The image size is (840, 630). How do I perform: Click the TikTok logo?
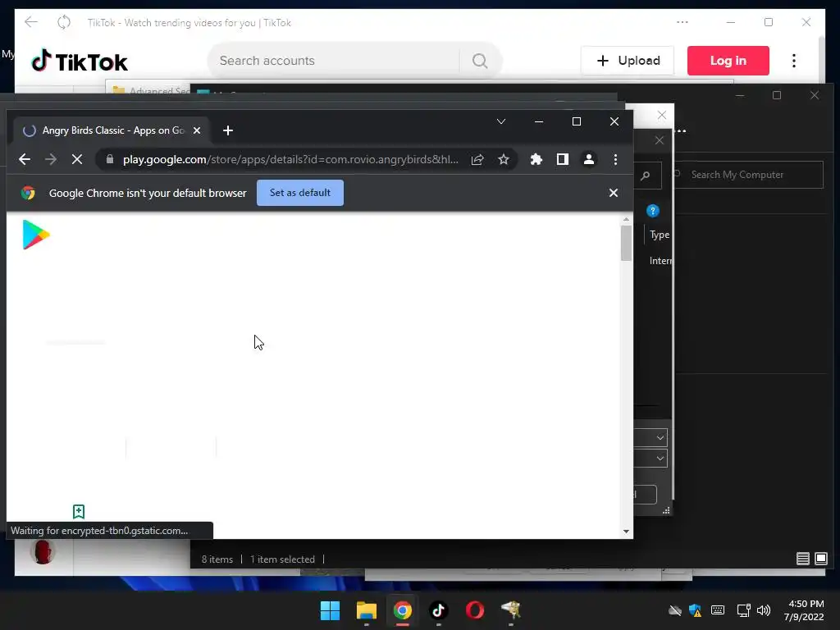click(x=80, y=62)
